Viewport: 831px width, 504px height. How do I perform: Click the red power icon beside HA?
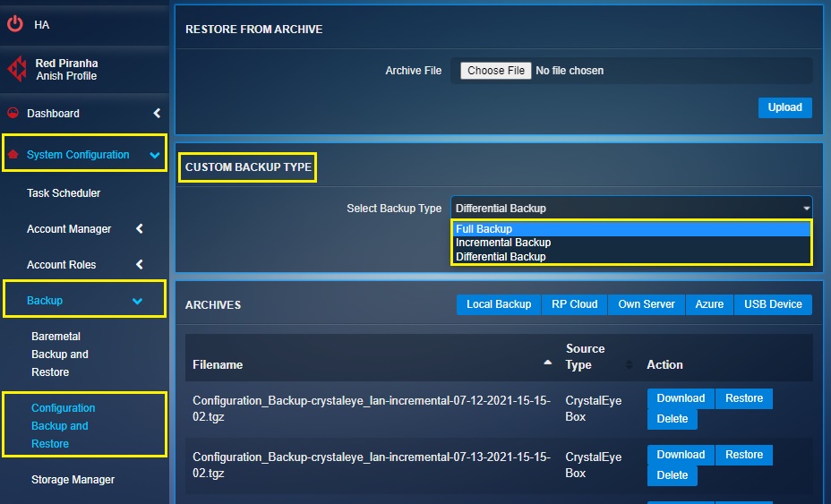coord(15,24)
